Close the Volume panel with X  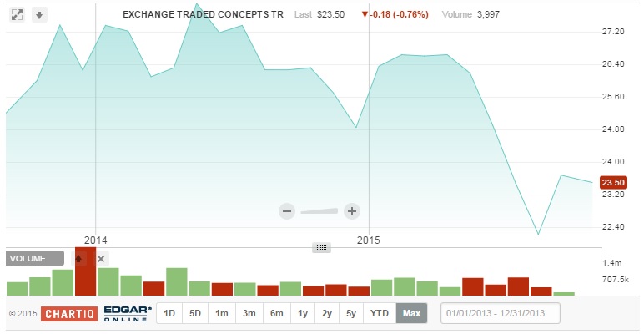point(101,259)
